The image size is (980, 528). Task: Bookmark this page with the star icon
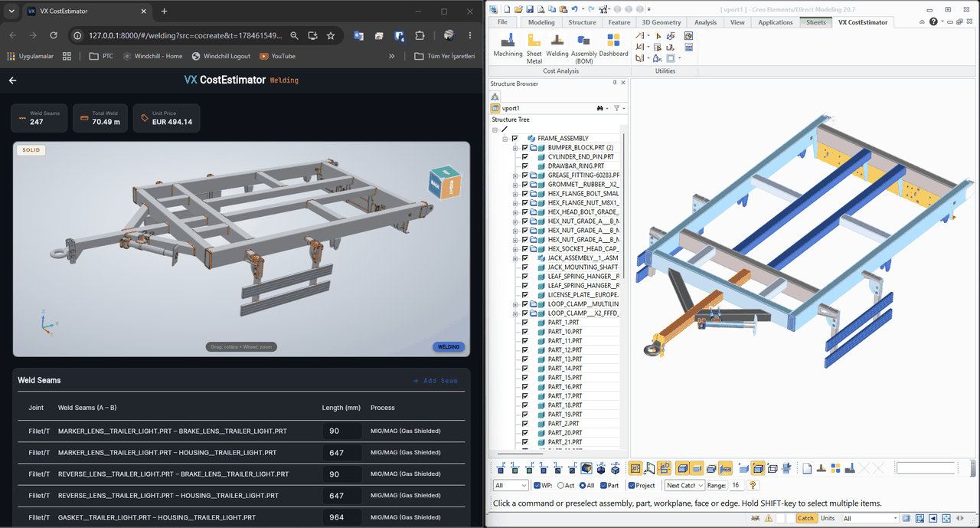(x=331, y=35)
